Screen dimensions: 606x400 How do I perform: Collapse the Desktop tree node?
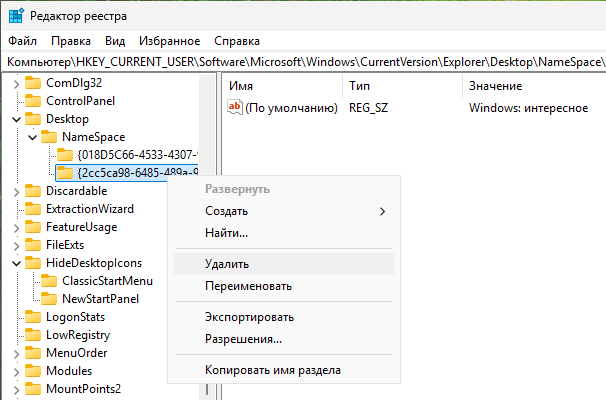16,119
